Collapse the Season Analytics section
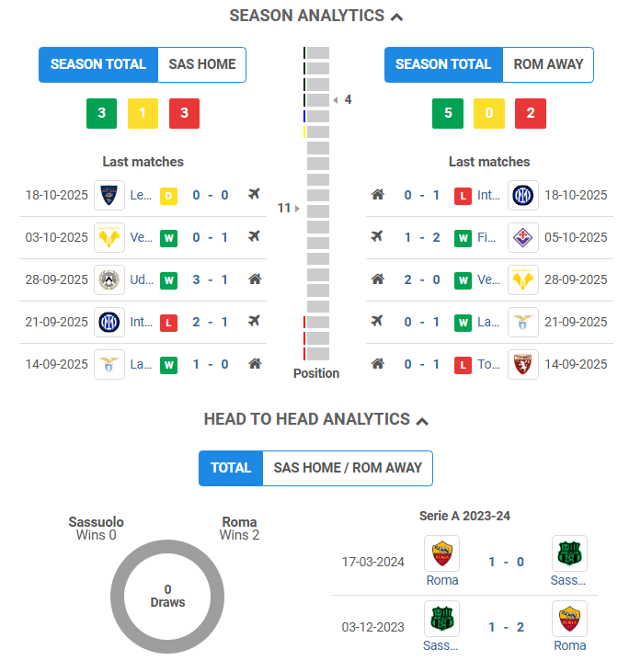This screenshot has width=641, height=672. click(396, 17)
